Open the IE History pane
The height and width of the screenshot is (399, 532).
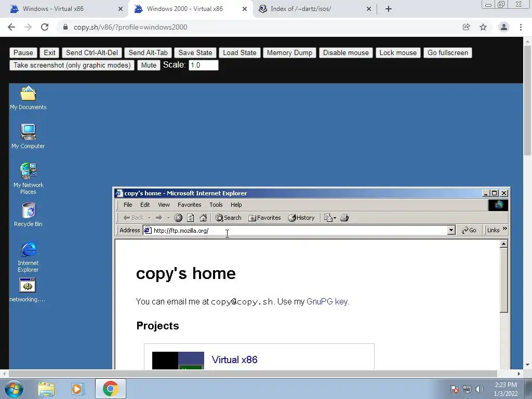(301, 218)
